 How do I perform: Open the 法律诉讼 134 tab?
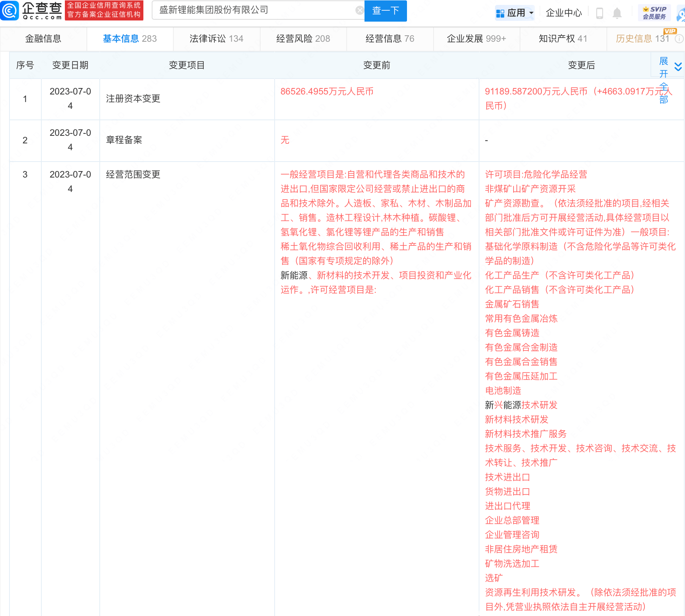pyautogui.click(x=217, y=39)
